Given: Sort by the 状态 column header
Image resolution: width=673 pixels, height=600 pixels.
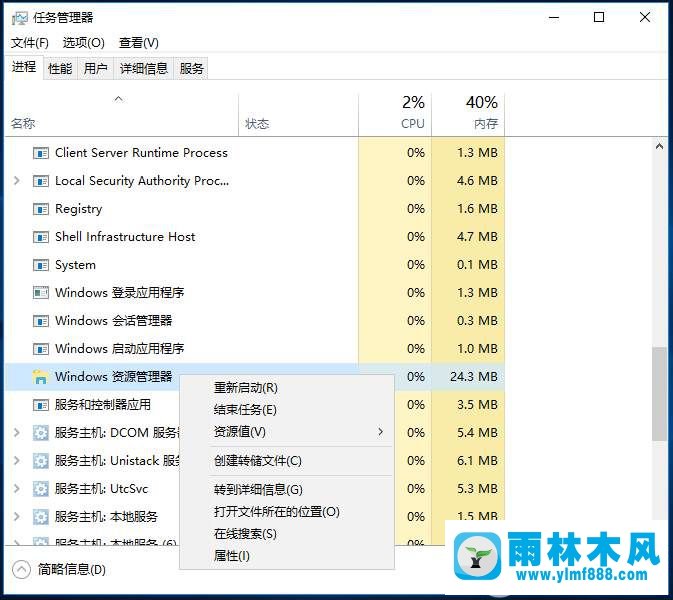Looking at the screenshot, I should pos(298,115).
